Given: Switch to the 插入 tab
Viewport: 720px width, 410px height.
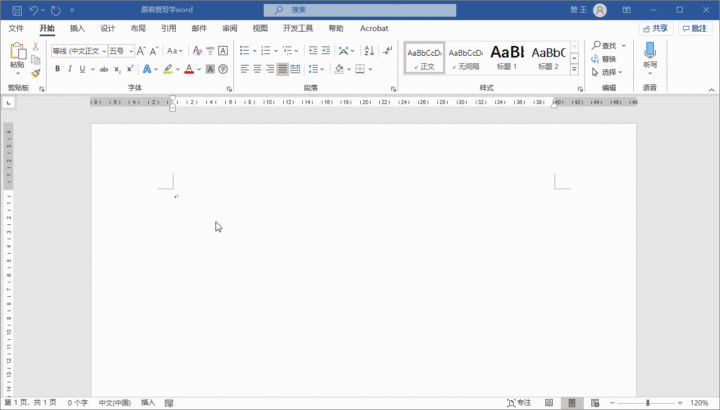Looking at the screenshot, I should tap(78, 28).
